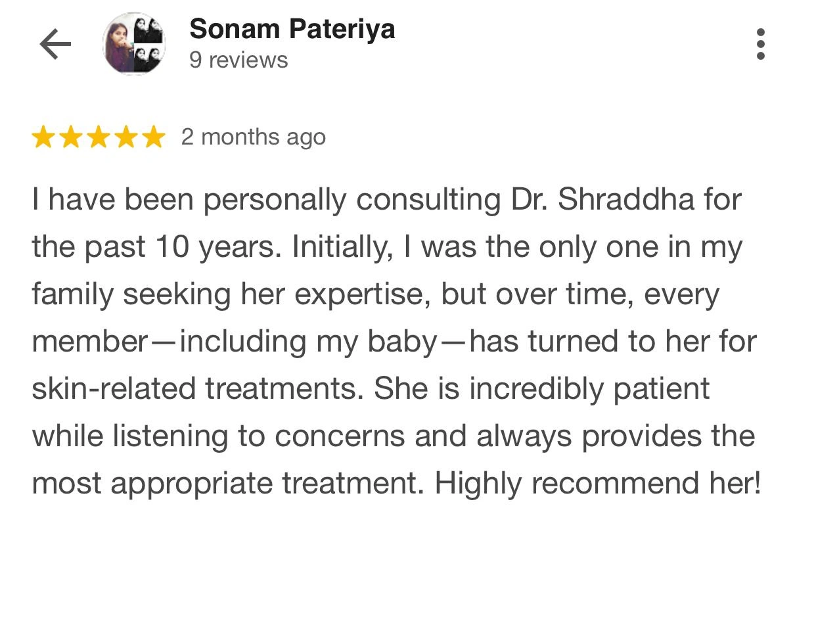
Task: Click the first yellow rating star
Action: (x=43, y=137)
